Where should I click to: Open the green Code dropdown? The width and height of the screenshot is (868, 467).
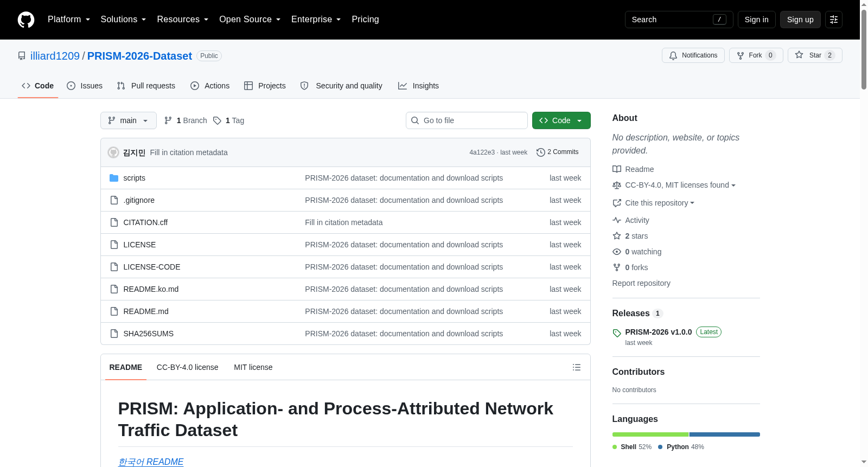click(x=561, y=120)
